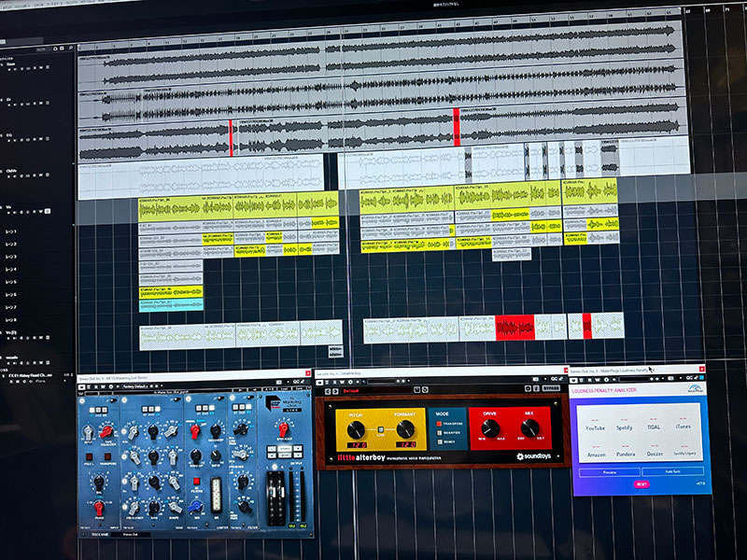747x560 pixels.
Task: Toggle the highlighted lanes button on Vo track
Action: (x=48, y=211)
